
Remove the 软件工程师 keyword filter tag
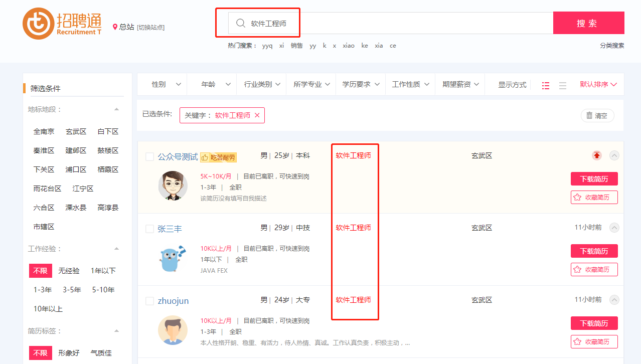pos(257,115)
